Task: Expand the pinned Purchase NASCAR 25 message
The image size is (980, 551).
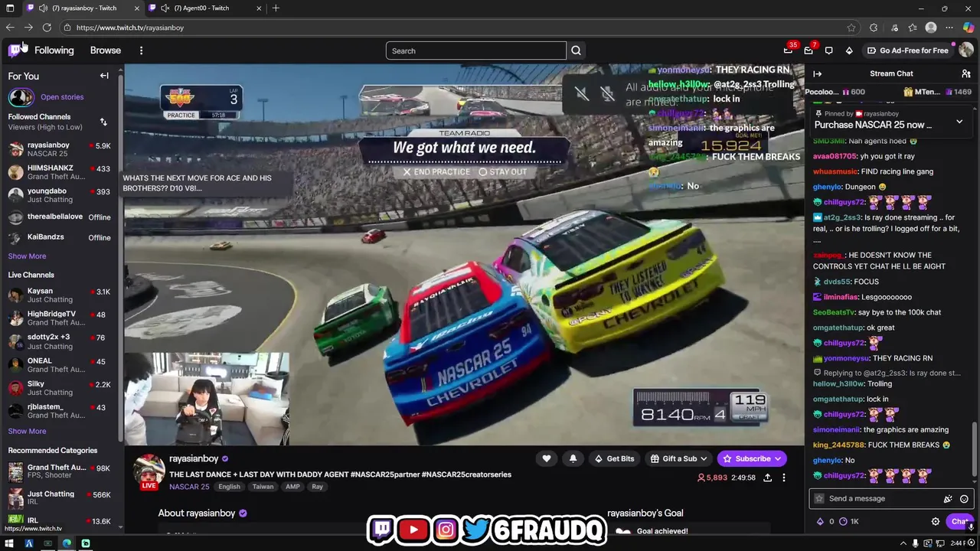Action: 959,122
